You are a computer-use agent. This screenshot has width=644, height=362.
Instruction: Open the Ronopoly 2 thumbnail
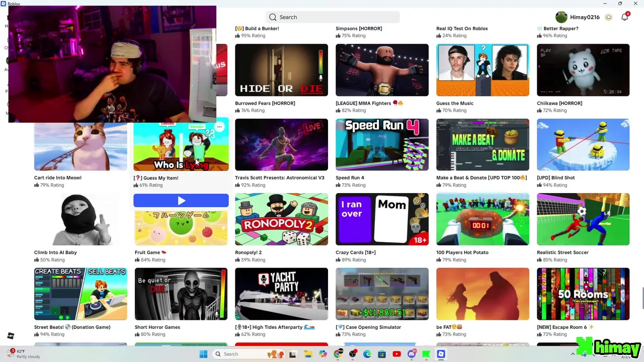(x=281, y=219)
